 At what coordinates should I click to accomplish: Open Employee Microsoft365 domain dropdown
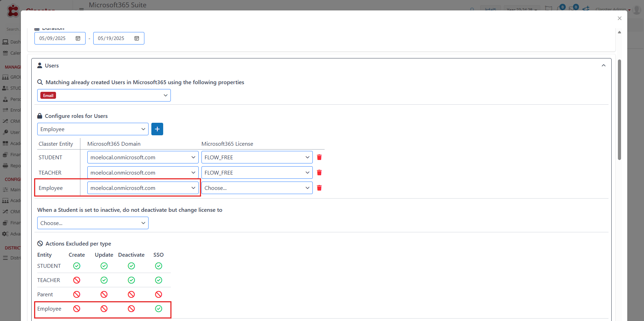click(x=143, y=188)
